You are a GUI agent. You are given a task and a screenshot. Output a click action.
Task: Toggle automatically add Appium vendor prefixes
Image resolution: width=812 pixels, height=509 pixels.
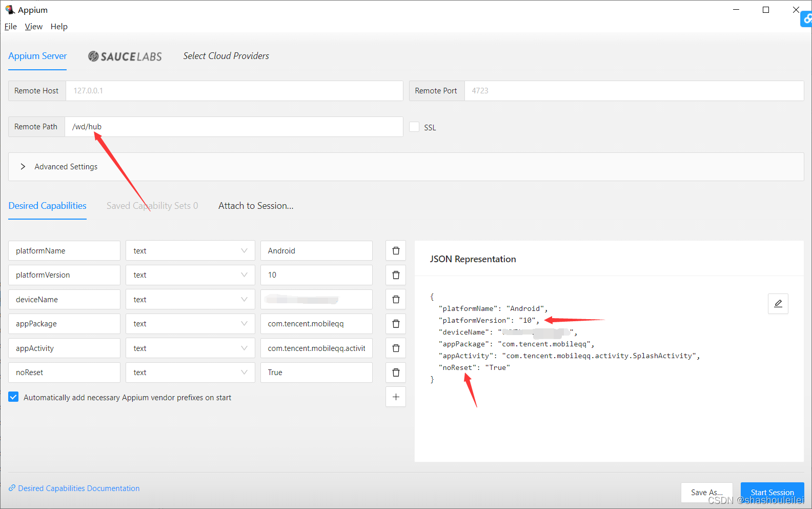pos(14,397)
